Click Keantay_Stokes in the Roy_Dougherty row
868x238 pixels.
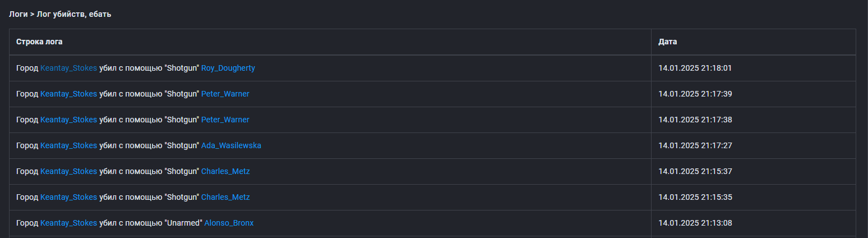[68, 68]
